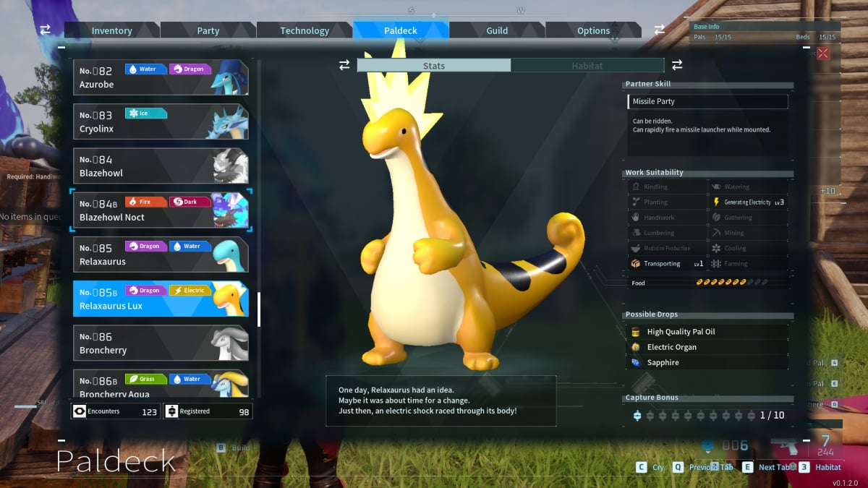Click the Encounters counter icon
This screenshot has height=488, width=868.
tap(79, 411)
